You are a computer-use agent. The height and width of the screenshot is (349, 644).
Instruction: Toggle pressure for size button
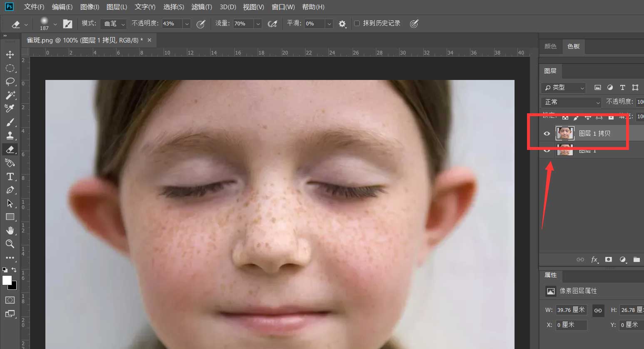click(414, 24)
